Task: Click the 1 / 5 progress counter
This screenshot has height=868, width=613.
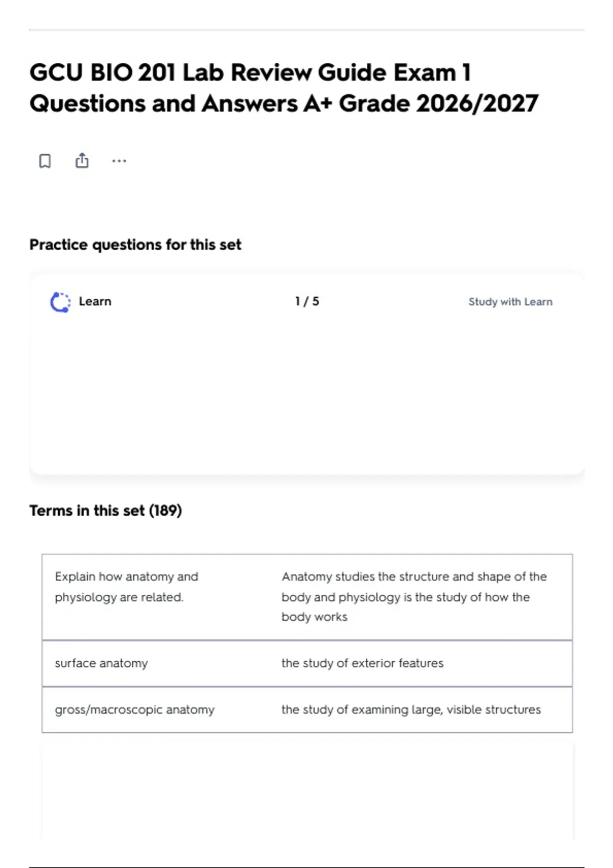Action: pyautogui.click(x=307, y=301)
